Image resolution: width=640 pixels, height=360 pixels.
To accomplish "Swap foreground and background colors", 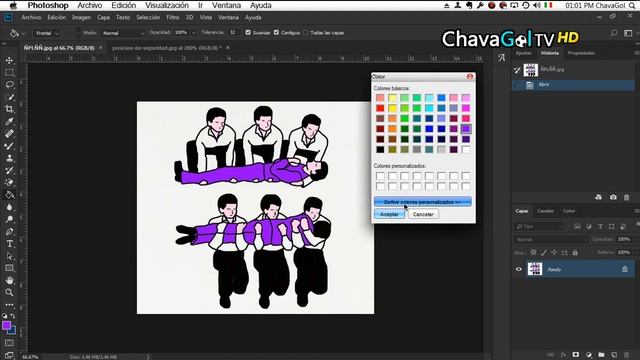I will (13, 316).
